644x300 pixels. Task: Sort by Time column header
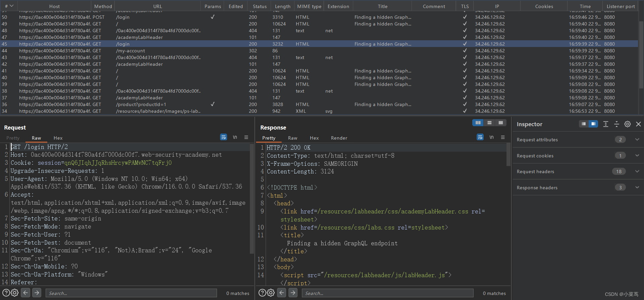pyautogui.click(x=585, y=6)
